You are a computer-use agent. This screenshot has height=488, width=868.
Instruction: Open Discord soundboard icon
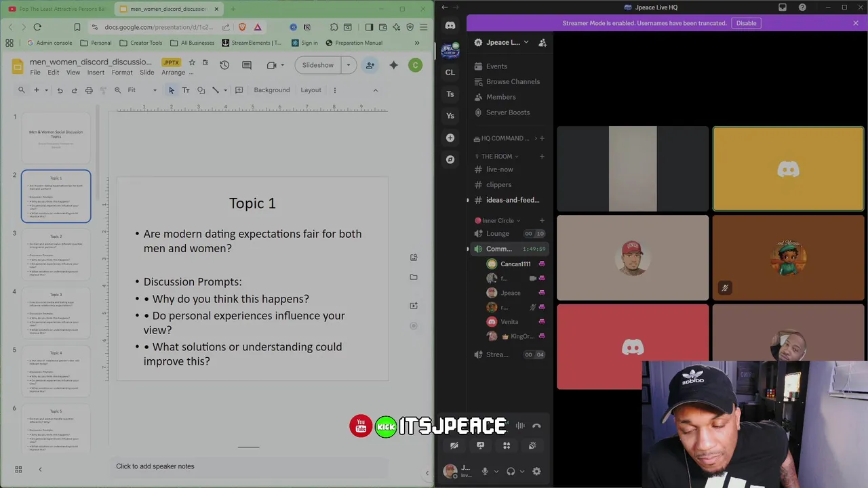click(532, 445)
